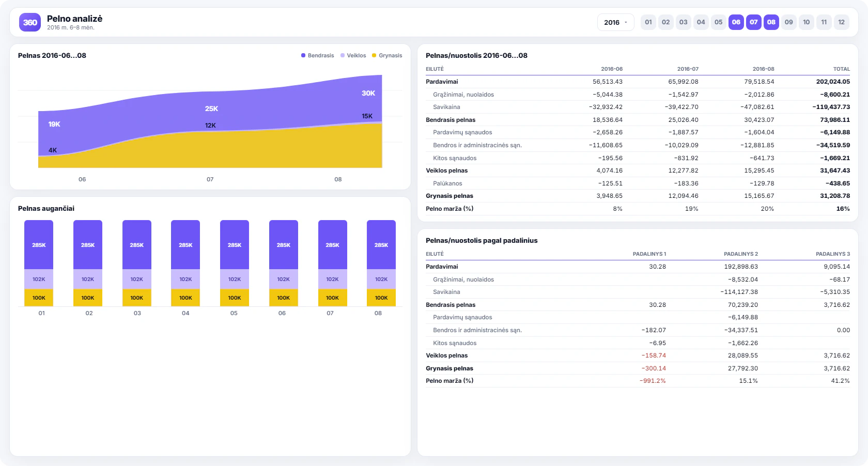Click the 19K label on area chart
Screen dimensions: 868x466
pos(54,124)
